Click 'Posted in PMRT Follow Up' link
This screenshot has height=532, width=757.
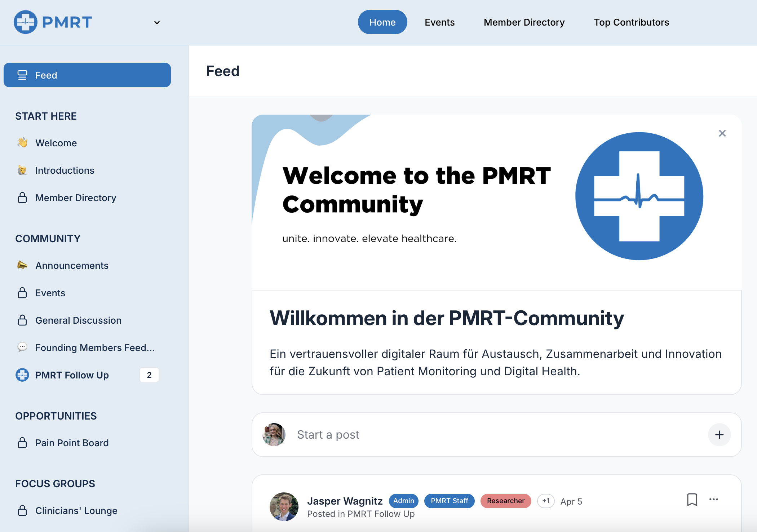tap(361, 514)
